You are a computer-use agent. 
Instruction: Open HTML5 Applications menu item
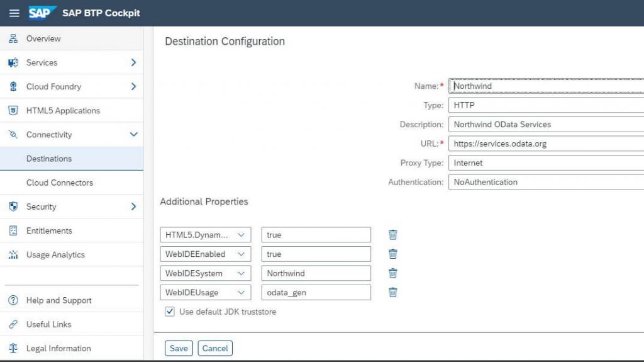[x=72, y=111]
